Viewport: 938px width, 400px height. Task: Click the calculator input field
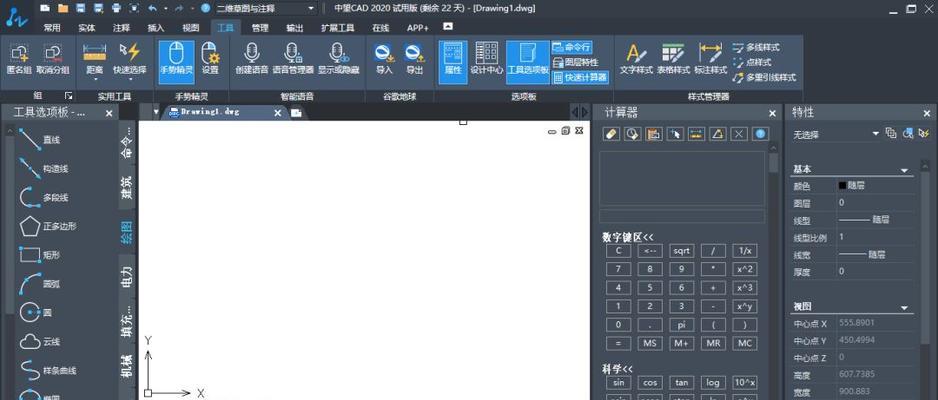(682, 216)
